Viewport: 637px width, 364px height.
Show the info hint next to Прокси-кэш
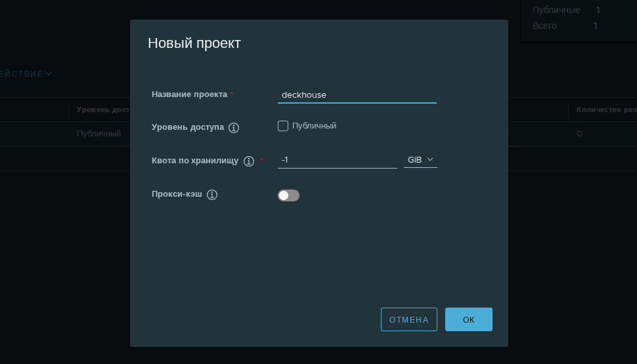pos(212,195)
